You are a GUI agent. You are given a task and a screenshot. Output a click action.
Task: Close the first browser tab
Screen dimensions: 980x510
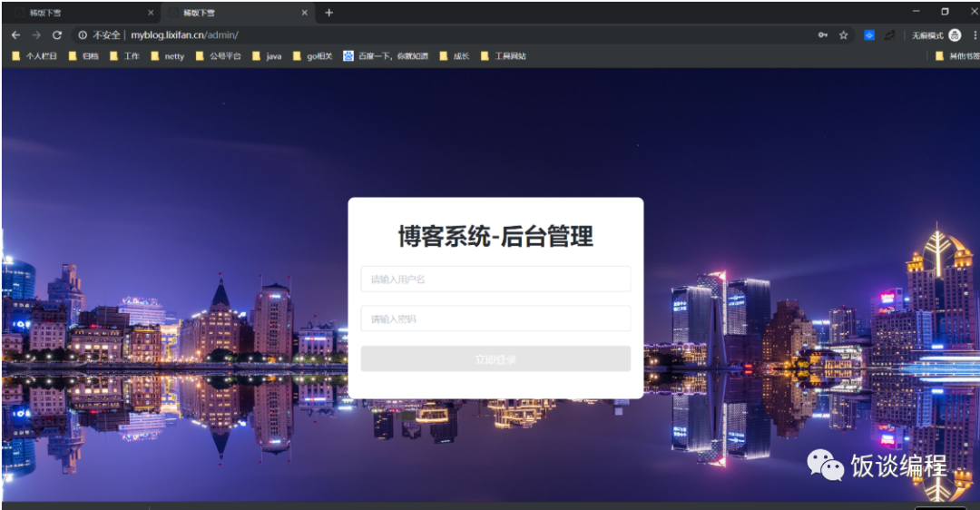pyautogui.click(x=151, y=13)
